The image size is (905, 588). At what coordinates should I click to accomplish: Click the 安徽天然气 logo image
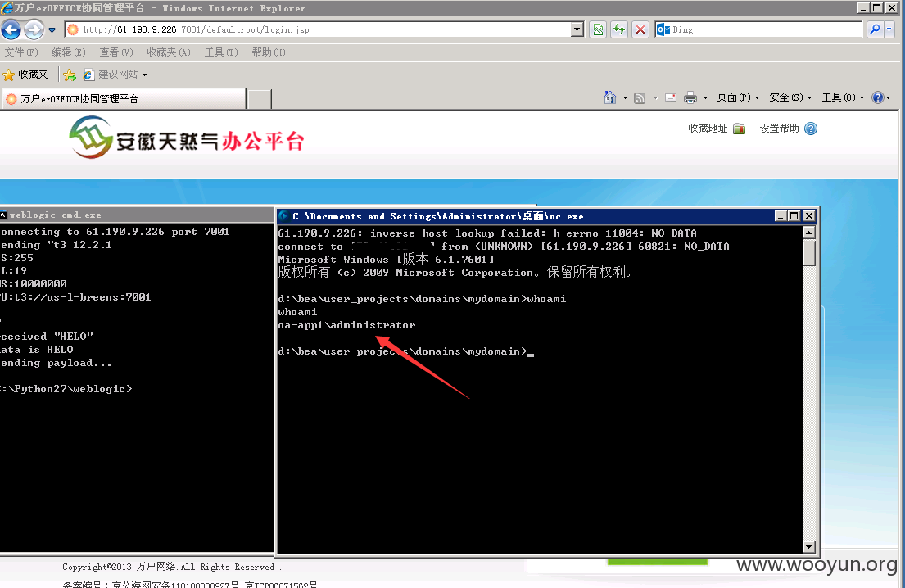coord(187,138)
